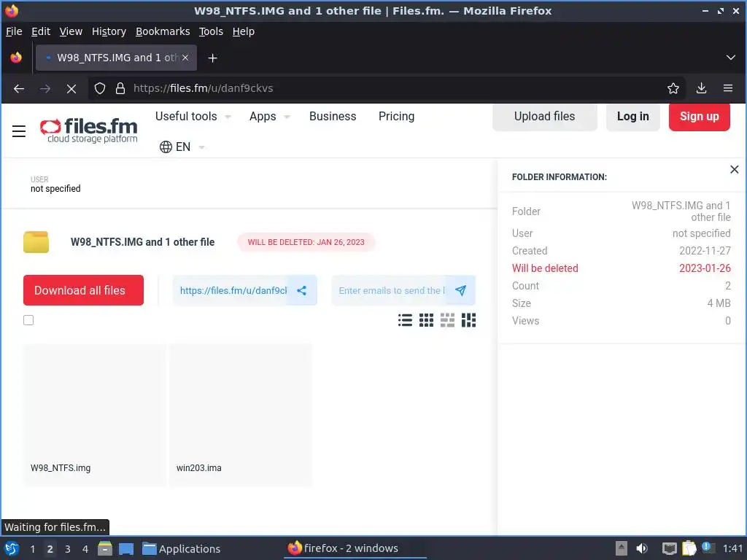Click the Sign up button
The height and width of the screenshot is (560, 747).
(x=699, y=117)
